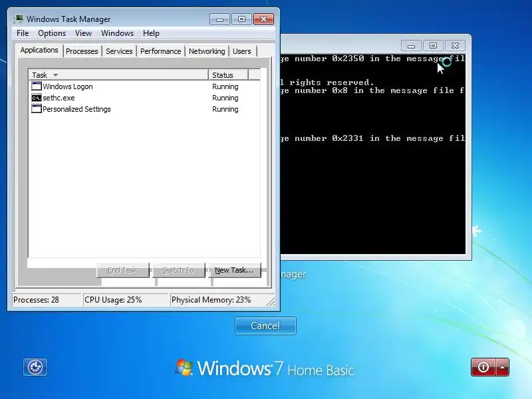Image resolution: width=532 pixels, height=399 pixels.
Task: Click Running status for sethc.exe
Action: [225, 98]
